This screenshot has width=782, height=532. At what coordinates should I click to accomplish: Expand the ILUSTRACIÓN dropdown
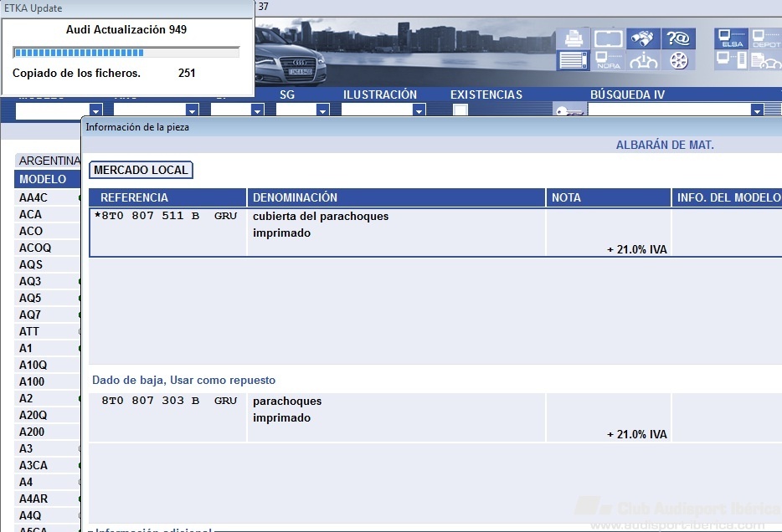pos(419,110)
